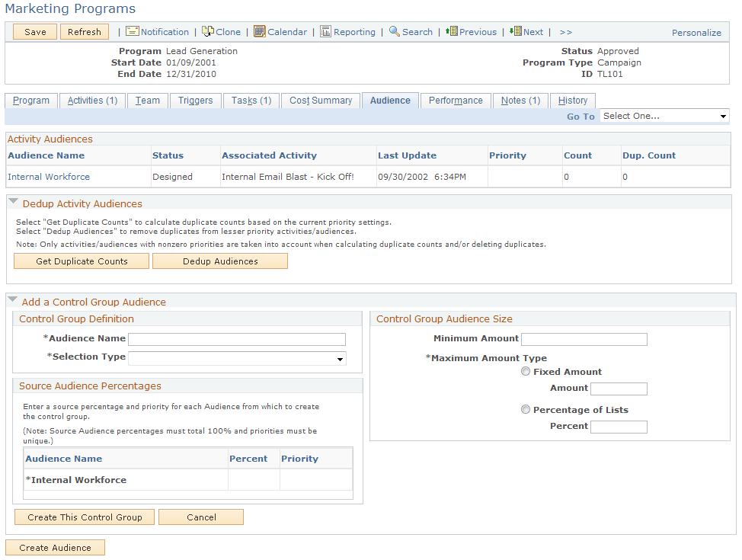Click the Search magnifier icon
Screen dimensions: 742x560
(x=394, y=31)
